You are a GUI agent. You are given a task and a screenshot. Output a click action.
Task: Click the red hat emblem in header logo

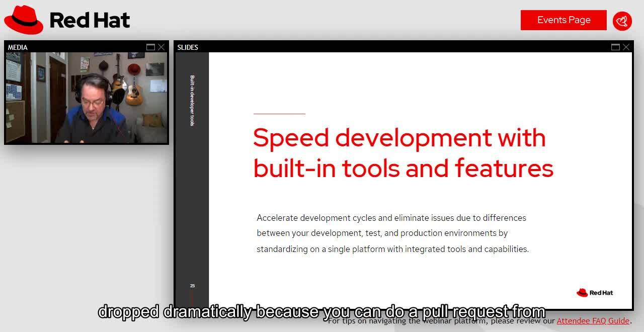(x=24, y=20)
